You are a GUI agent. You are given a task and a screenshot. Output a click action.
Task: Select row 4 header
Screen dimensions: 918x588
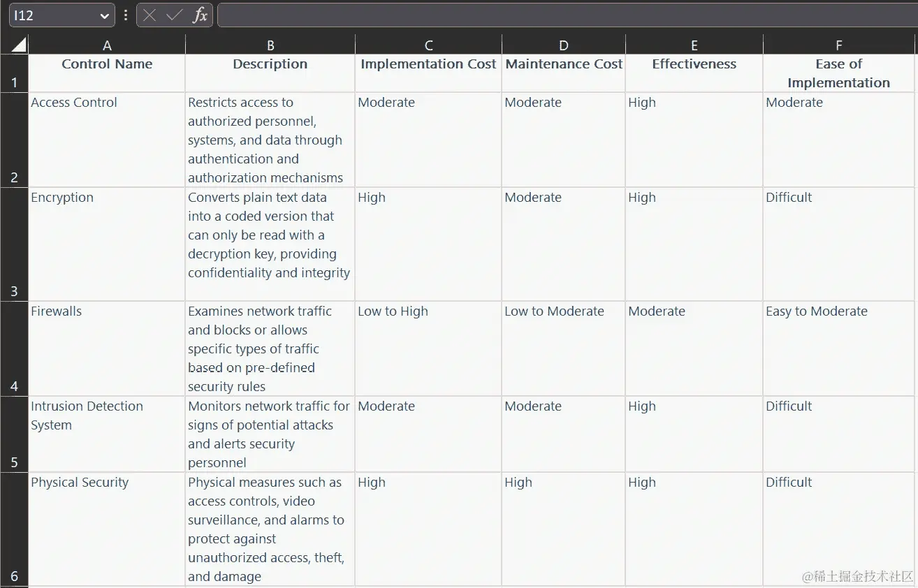14,349
